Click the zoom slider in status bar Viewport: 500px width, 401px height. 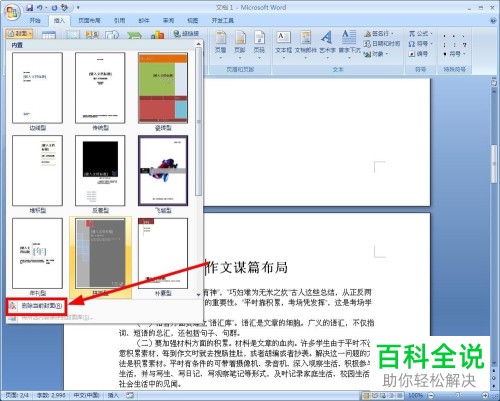(x=458, y=396)
